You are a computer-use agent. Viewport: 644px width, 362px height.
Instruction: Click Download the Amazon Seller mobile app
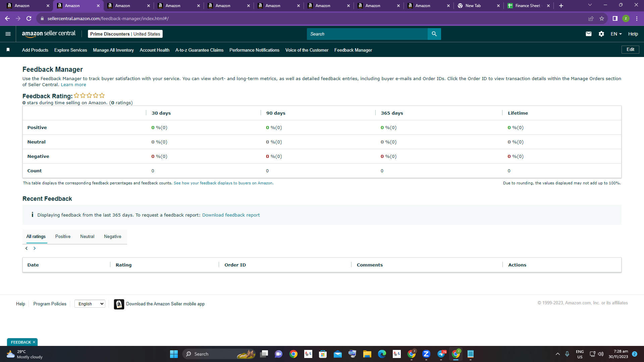pyautogui.click(x=165, y=304)
